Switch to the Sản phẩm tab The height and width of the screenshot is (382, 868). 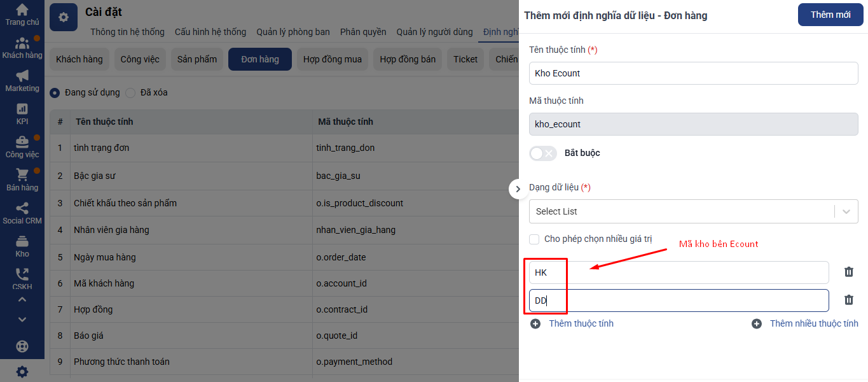[196, 59]
